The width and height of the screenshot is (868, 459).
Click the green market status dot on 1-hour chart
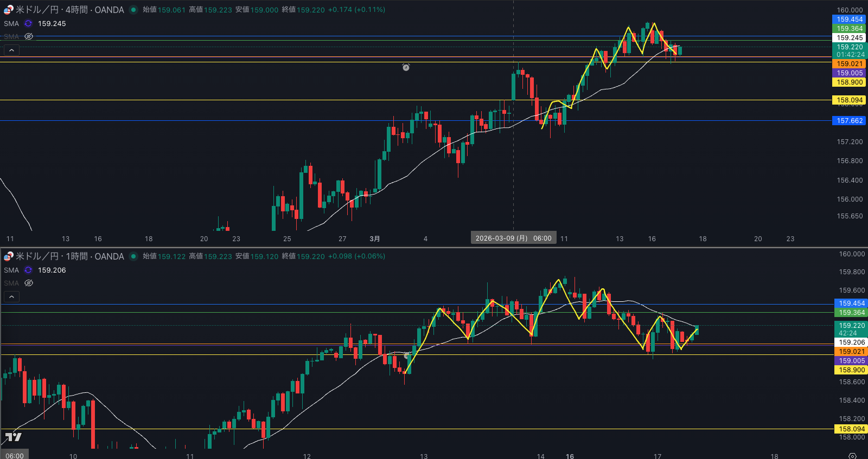point(133,256)
